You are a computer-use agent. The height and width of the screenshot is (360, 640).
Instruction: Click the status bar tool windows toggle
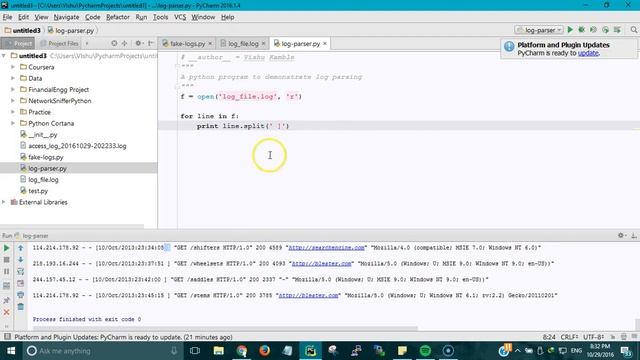point(7,337)
